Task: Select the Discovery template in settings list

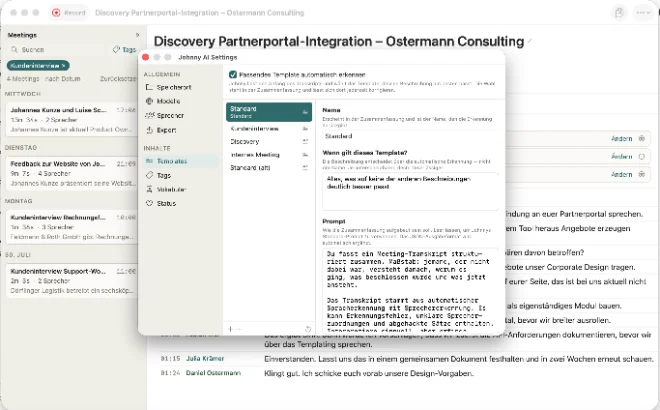Action: click(x=269, y=141)
